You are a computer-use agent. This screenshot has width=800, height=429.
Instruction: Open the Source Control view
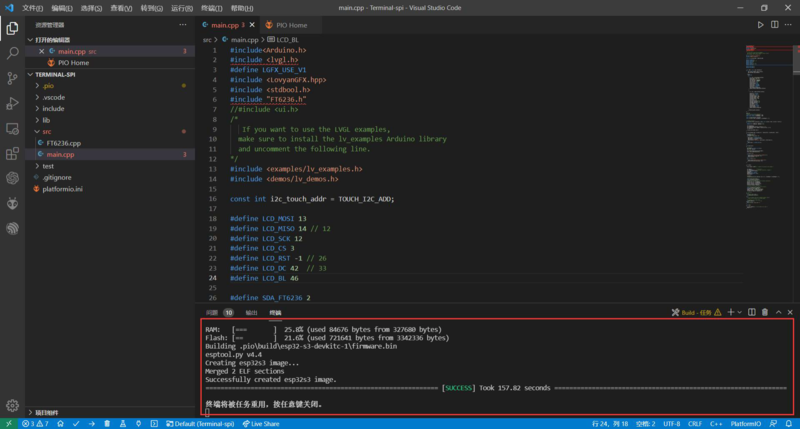[12, 78]
